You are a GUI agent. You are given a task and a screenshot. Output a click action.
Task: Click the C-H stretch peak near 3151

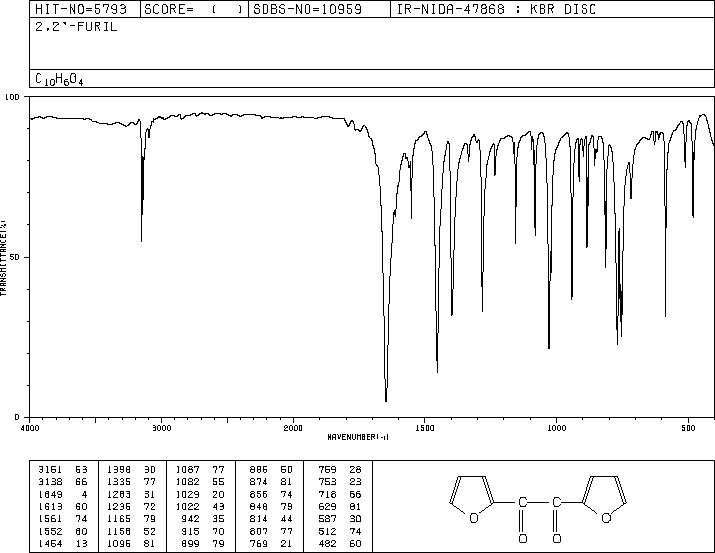(x=141, y=239)
